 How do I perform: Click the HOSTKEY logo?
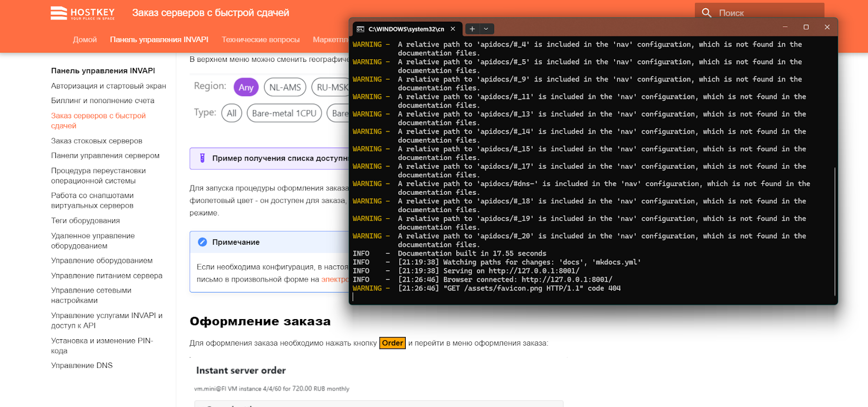83,13
